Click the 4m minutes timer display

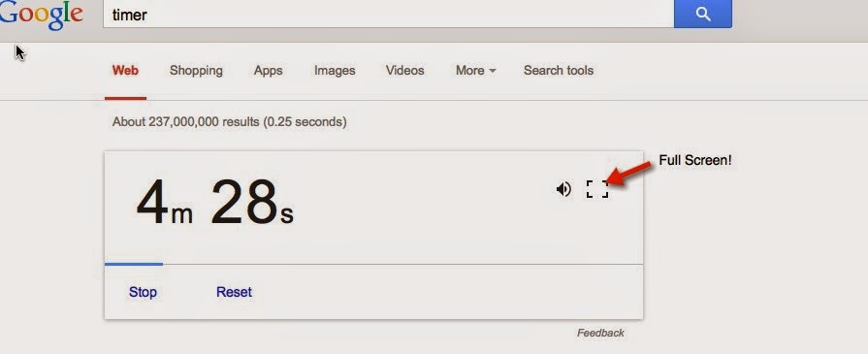click(165, 202)
